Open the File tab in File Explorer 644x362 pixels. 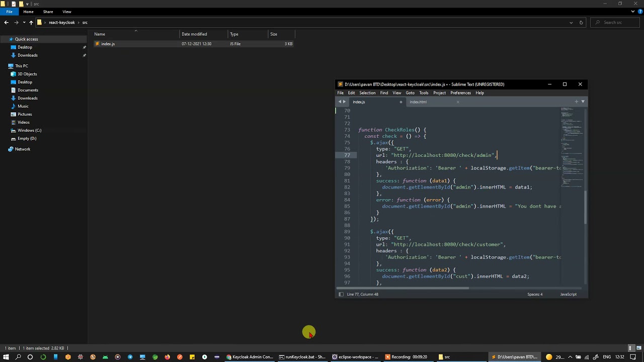pos(9,12)
